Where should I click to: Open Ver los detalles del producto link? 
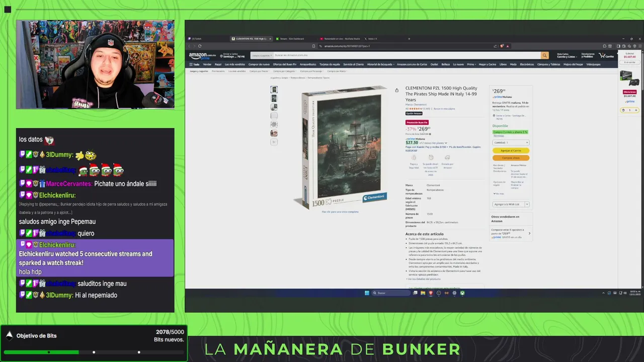[x=424, y=279]
